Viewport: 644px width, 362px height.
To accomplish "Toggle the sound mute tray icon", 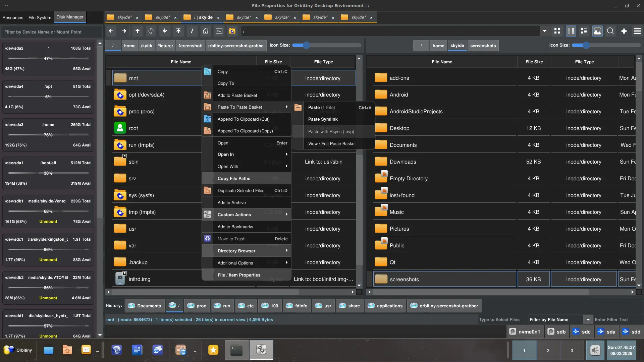I will [595, 350].
